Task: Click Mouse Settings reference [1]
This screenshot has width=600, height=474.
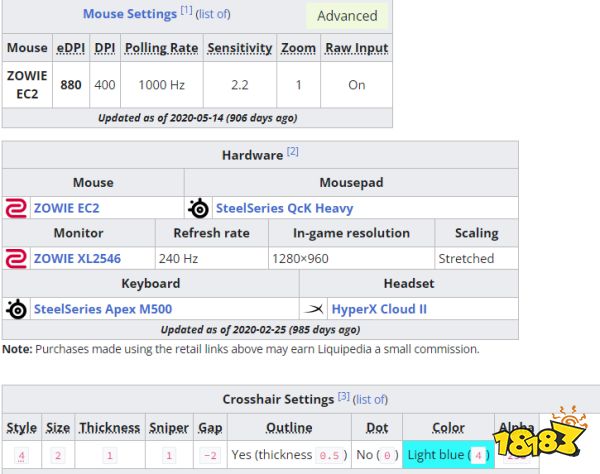Action: click(186, 10)
